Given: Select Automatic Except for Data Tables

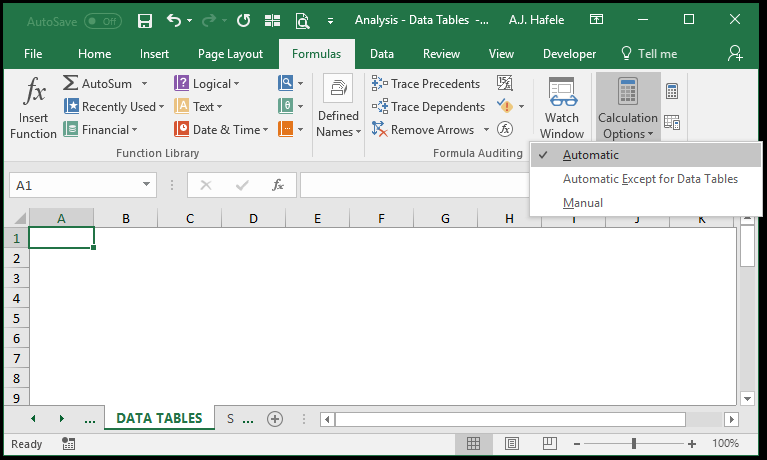Looking at the screenshot, I should [x=646, y=179].
